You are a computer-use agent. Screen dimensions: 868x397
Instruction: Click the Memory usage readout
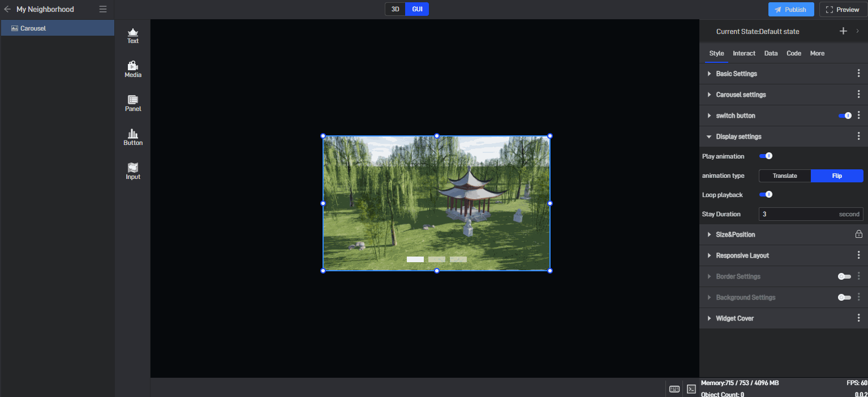pos(740,383)
